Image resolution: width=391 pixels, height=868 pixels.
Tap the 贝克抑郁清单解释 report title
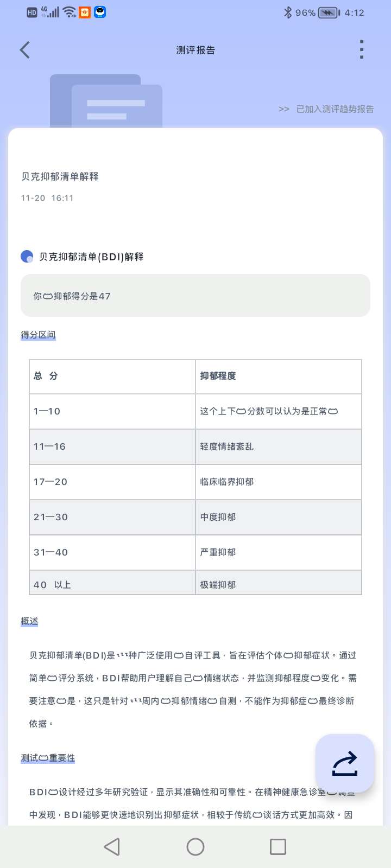pos(60,176)
